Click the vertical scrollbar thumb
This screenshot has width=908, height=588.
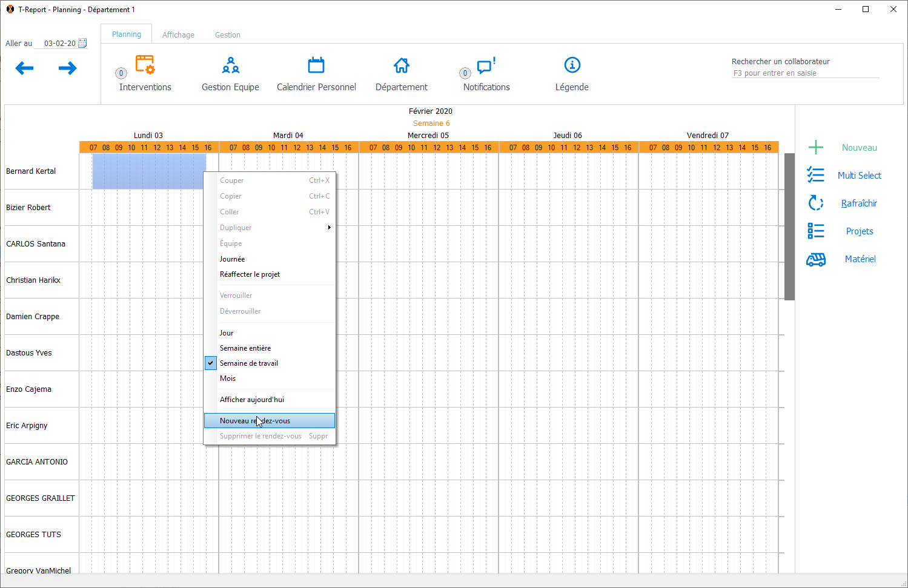coord(789,226)
